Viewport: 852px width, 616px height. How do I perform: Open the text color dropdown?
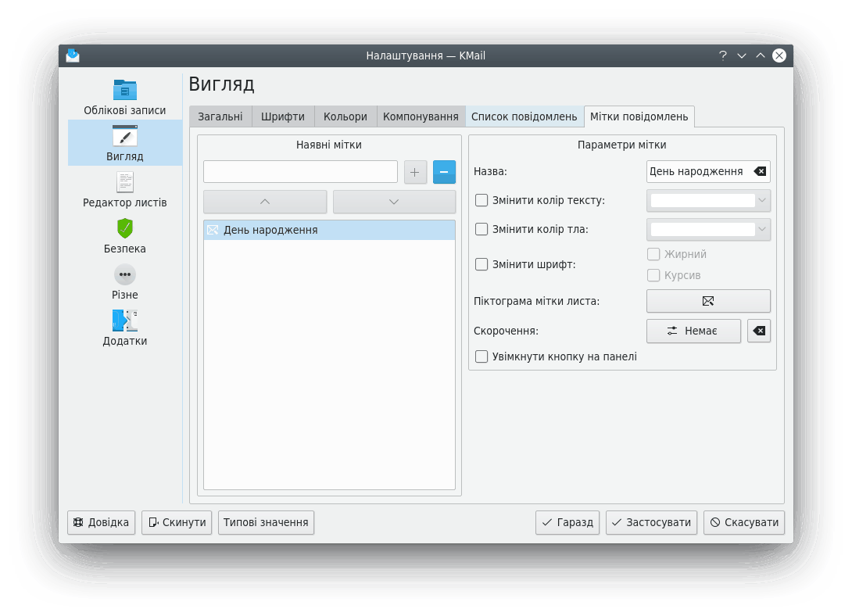[x=708, y=201]
